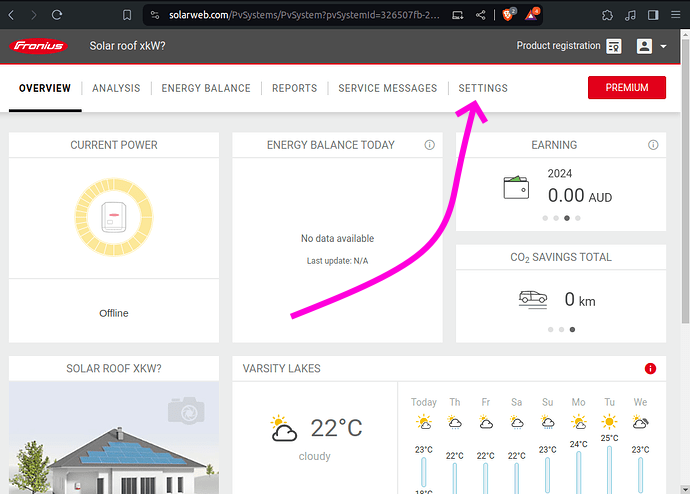Select the second CO2 Savings carousel dot
Image resolution: width=690 pixels, height=494 pixels.
[x=562, y=329]
